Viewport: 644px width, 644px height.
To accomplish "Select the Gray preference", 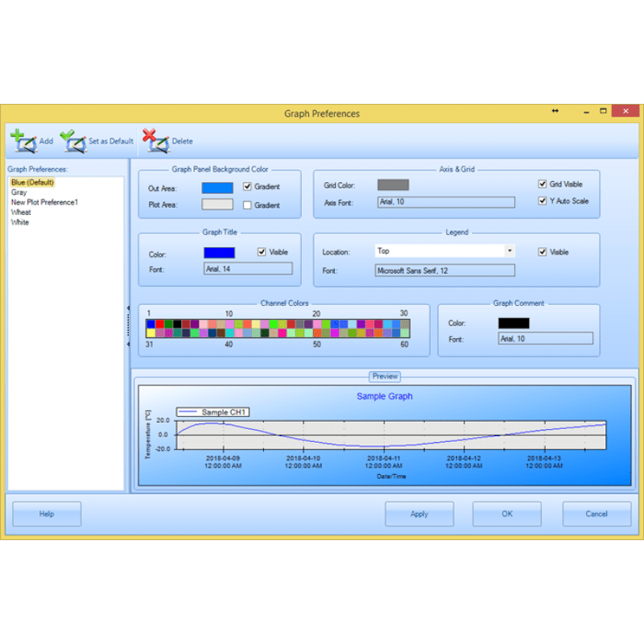I will click(20, 193).
